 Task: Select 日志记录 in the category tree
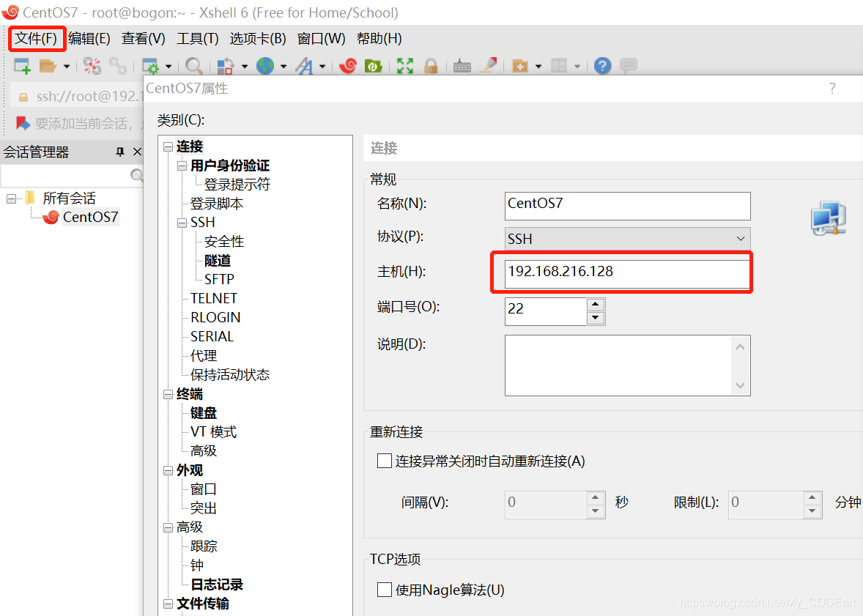pos(217,585)
